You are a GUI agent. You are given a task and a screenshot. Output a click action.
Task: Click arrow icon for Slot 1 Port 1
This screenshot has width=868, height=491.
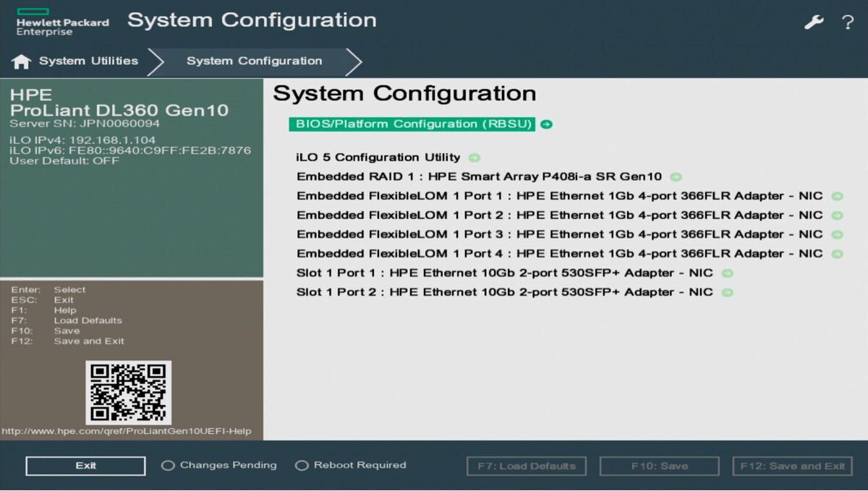click(728, 273)
